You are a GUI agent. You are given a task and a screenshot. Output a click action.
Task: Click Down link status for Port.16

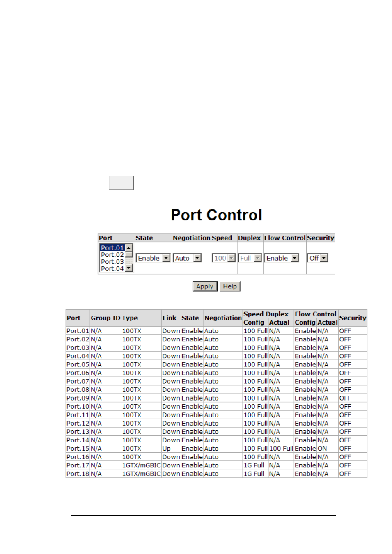click(x=171, y=457)
